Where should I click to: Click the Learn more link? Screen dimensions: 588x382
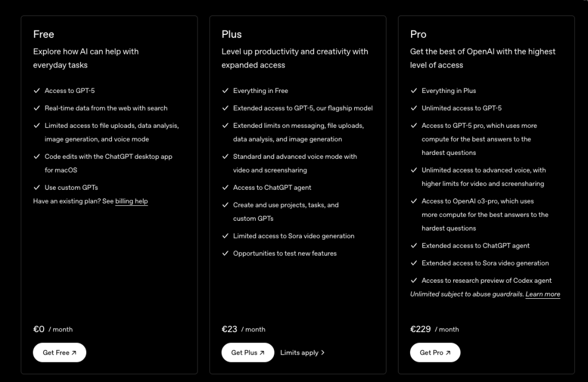543,294
